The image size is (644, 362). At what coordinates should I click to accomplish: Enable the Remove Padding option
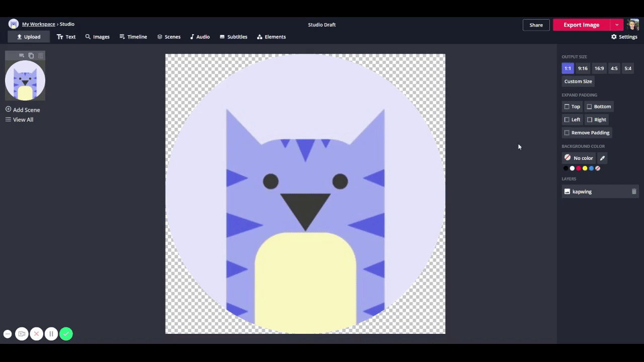coord(586,133)
